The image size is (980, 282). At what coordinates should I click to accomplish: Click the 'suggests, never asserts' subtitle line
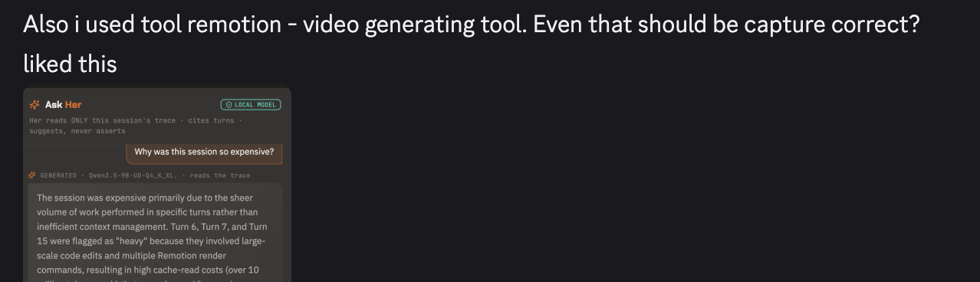(x=77, y=131)
